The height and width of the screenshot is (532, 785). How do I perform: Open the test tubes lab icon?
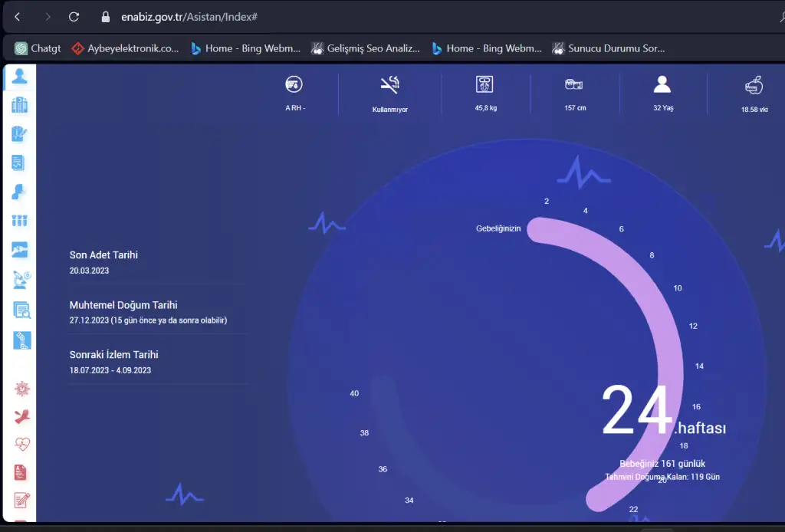pyautogui.click(x=19, y=220)
